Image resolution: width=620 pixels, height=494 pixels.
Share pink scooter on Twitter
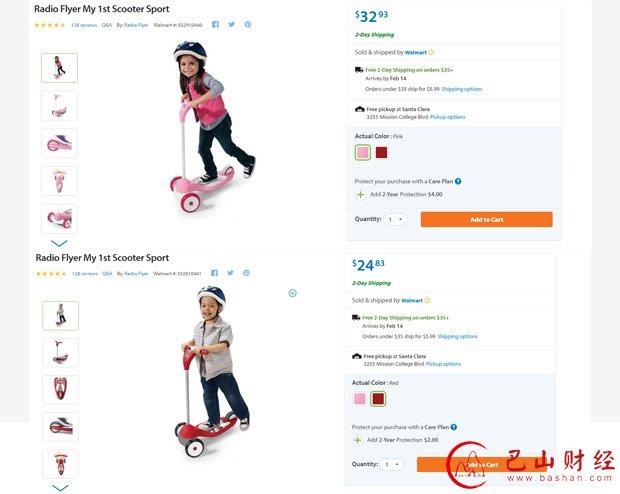click(x=231, y=24)
